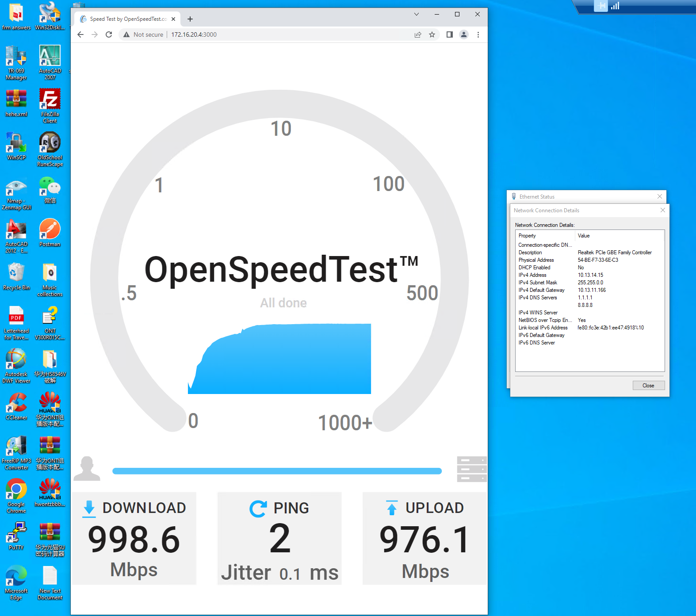Select the Recycle Bin icon
This screenshot has height=616, width=696.
pos(16,276)
